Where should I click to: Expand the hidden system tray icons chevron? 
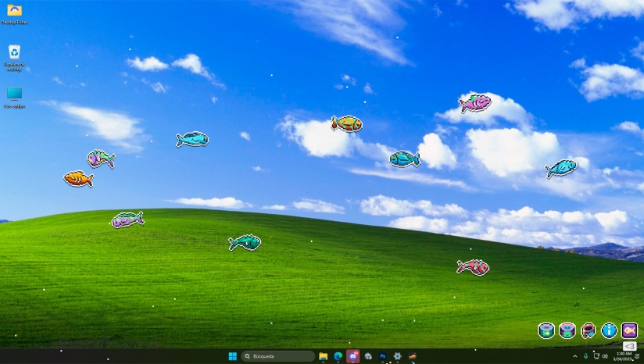coord(575,356)
